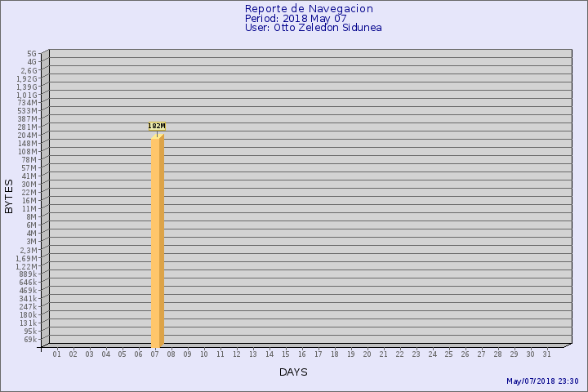Viewport: 588px width, 392px height.
Task: Click the 5G tick on the bytes axis
Action: [31, 54]
